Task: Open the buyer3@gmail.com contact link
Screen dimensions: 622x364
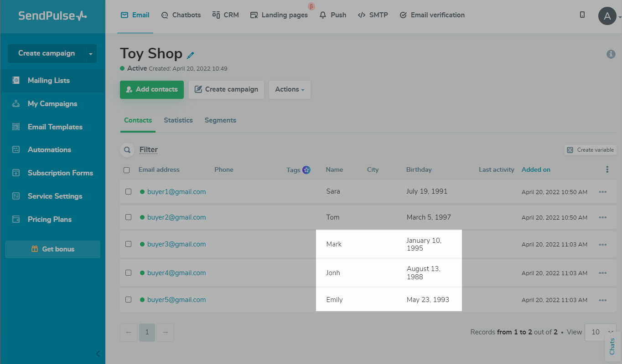Action: (176, 244)
